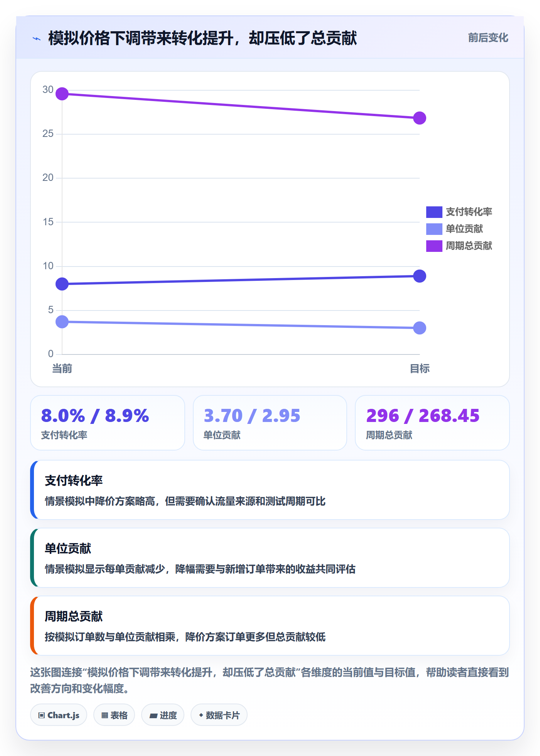Screen dimensions: 540x756
Task: Click the lightning bolt icon in header
Action: point(37,39)
